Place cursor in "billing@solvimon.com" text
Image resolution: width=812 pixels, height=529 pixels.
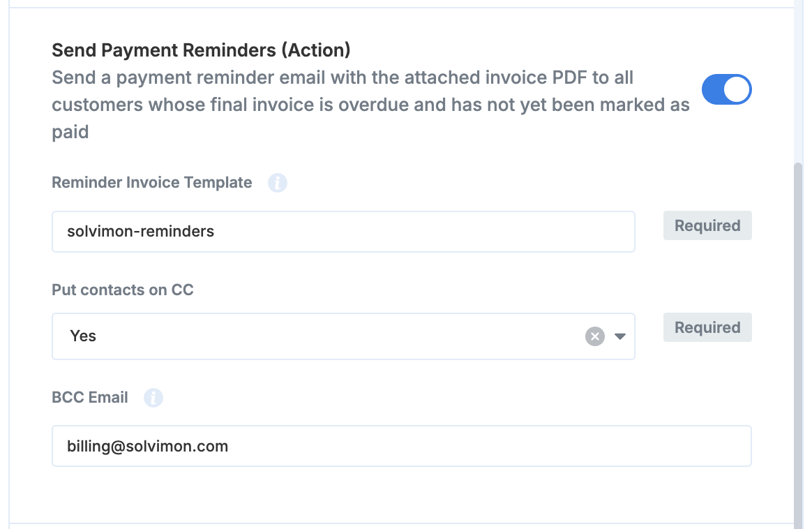147,446
